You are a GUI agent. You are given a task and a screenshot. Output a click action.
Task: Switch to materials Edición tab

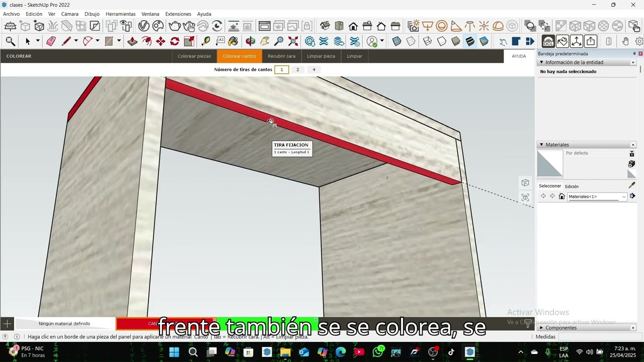[572, 187]
